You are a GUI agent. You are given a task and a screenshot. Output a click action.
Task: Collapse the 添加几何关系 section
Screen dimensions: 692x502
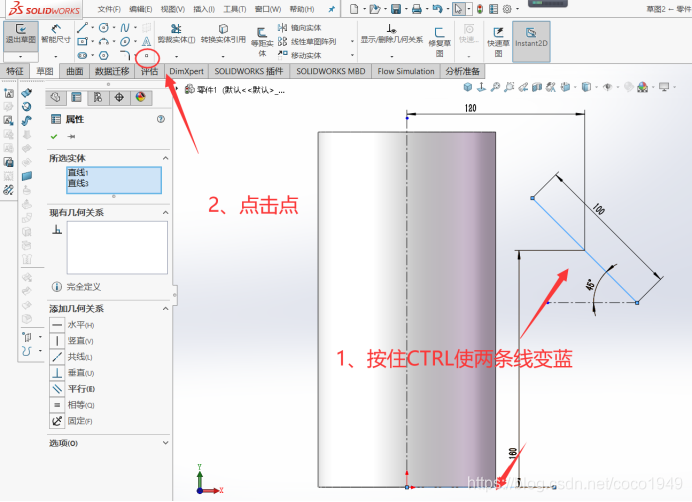[165, 309]
